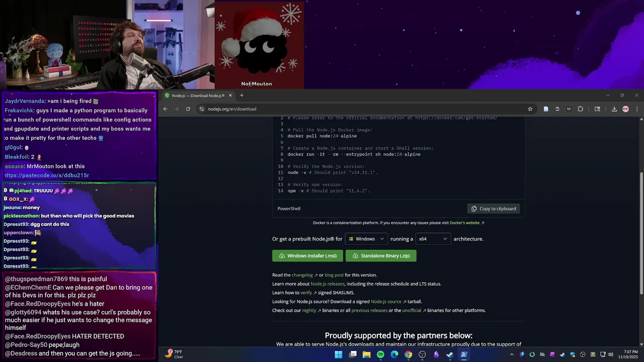Open the x64 architecture dropdown
Viewport: 644px width, 362px height.
click(x=433, y=239)
